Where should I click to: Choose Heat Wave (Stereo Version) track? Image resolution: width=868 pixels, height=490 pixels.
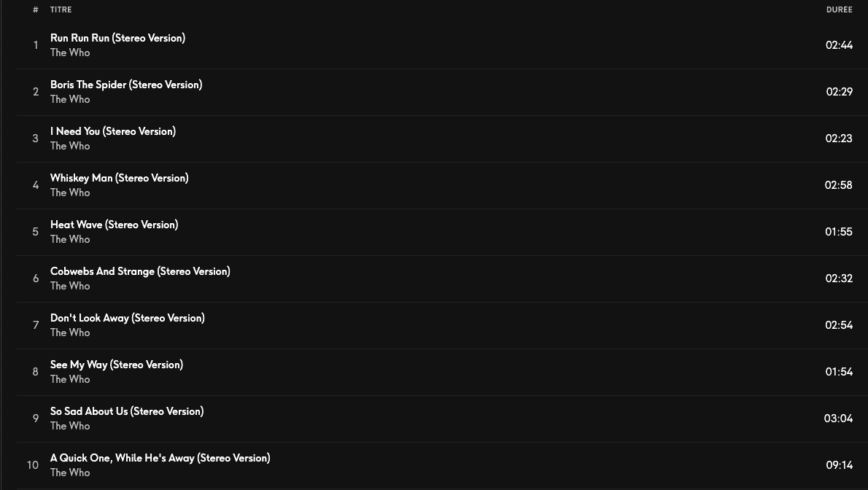pyautogui.click(x=114, y=225)
